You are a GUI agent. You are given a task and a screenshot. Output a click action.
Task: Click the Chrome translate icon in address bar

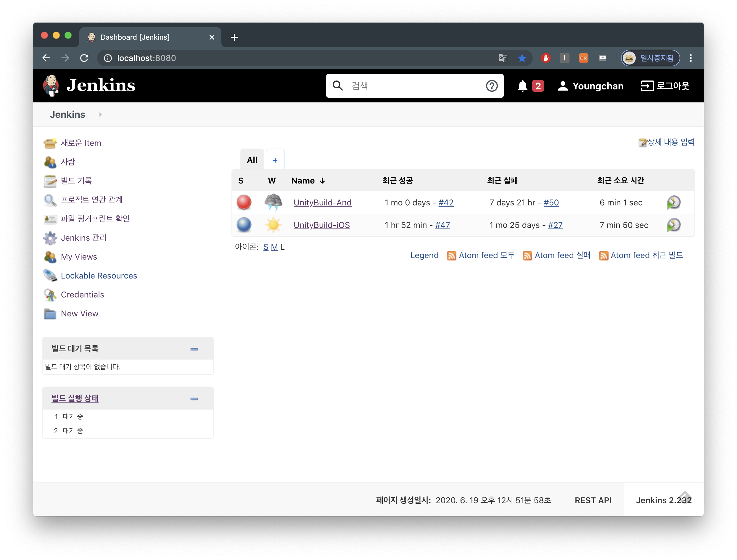point(503,58)
